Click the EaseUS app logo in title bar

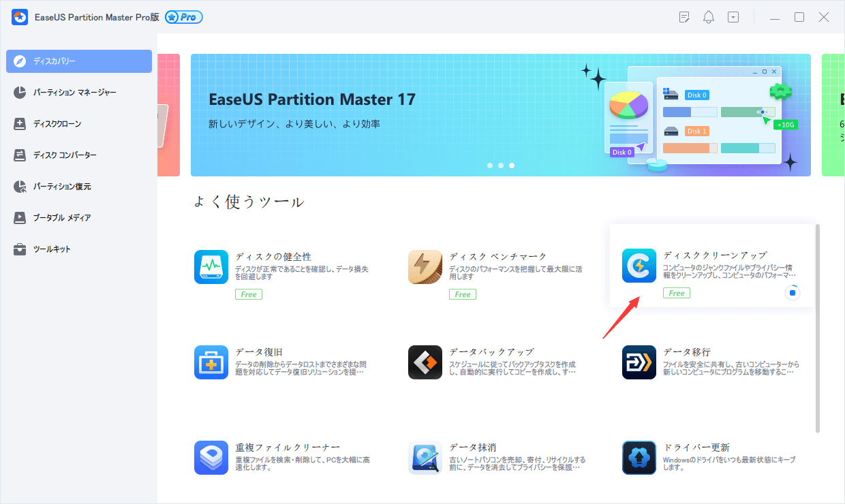coord(19,17)
